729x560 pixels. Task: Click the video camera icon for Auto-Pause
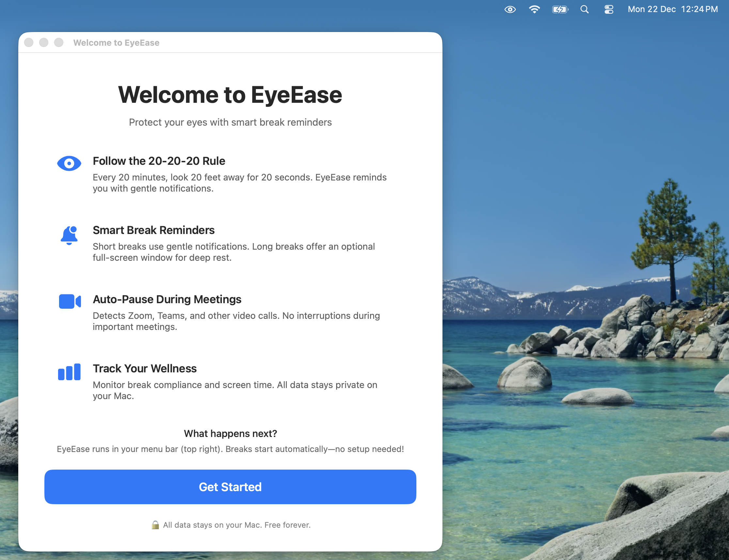[69, 302]
